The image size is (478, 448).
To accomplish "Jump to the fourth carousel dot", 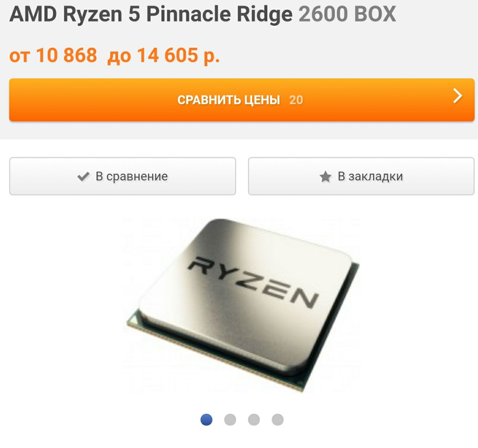I will (x=277, y=420).
